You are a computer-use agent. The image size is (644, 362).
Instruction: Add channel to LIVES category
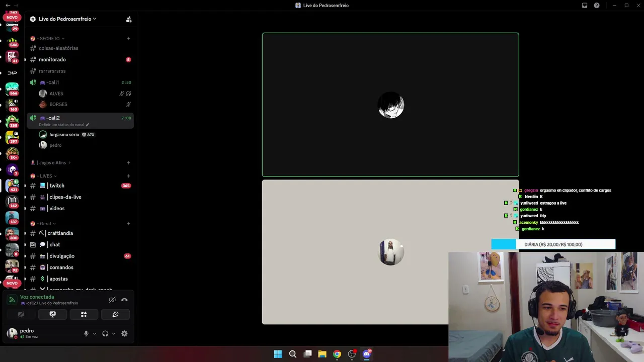(128, 176)
